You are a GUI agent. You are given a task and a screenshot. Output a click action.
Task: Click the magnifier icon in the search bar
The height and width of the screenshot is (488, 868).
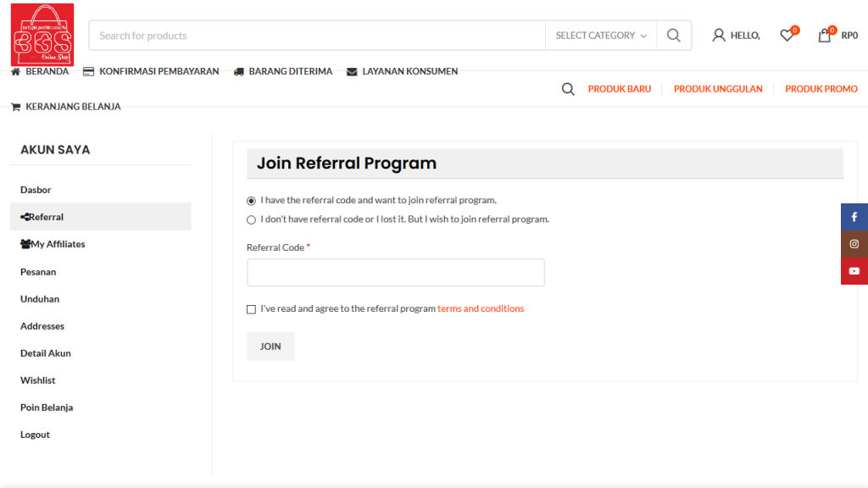click(x=673, y=35)
